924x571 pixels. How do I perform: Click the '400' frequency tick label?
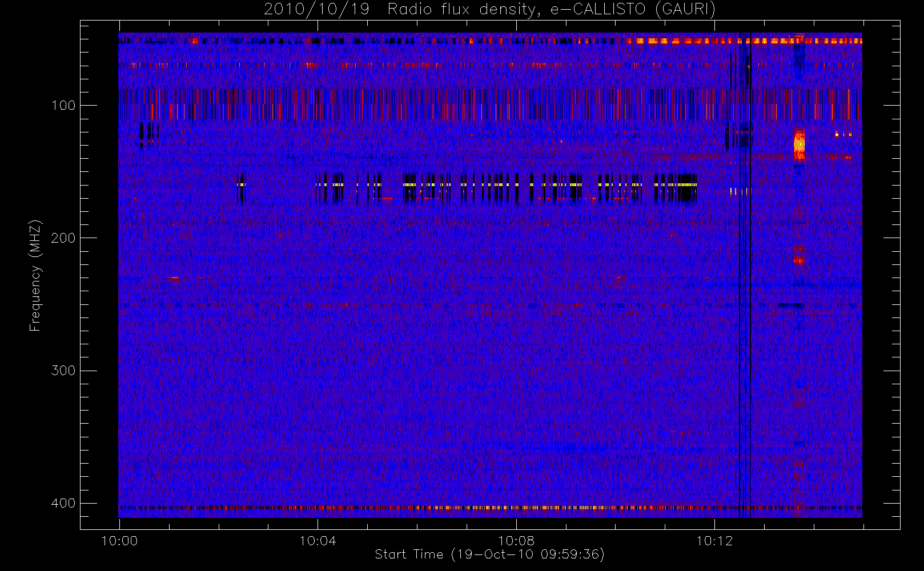coord(63,503)
